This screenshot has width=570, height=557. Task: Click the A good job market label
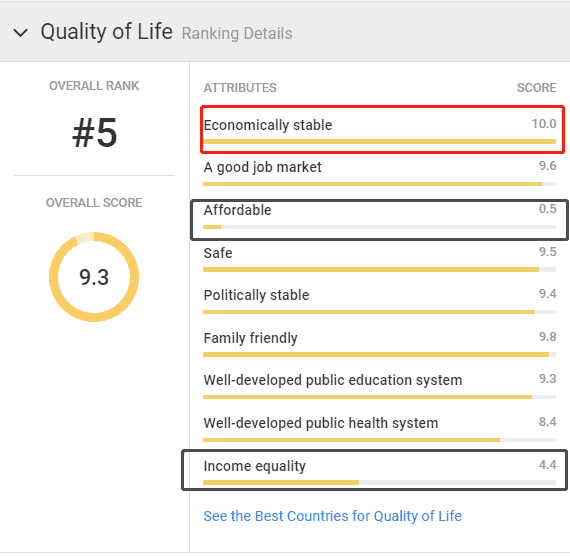click(262, 167)
